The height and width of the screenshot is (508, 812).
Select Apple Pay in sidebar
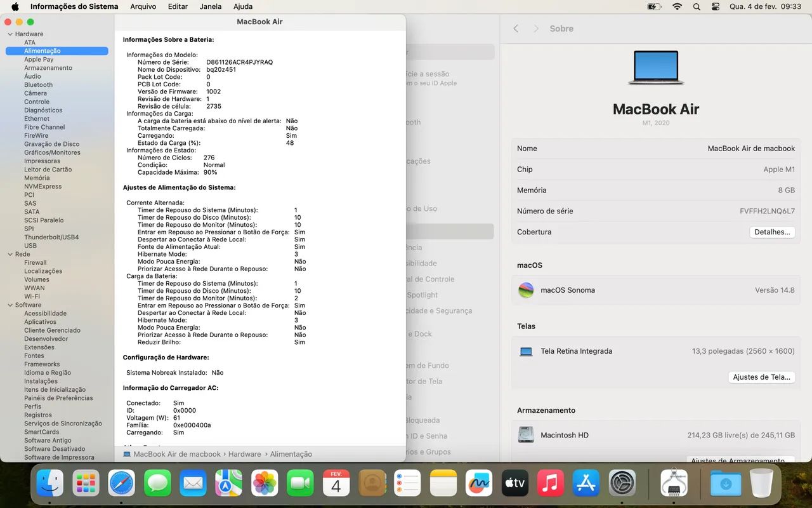pyautogui.click(x=39, y=60)
